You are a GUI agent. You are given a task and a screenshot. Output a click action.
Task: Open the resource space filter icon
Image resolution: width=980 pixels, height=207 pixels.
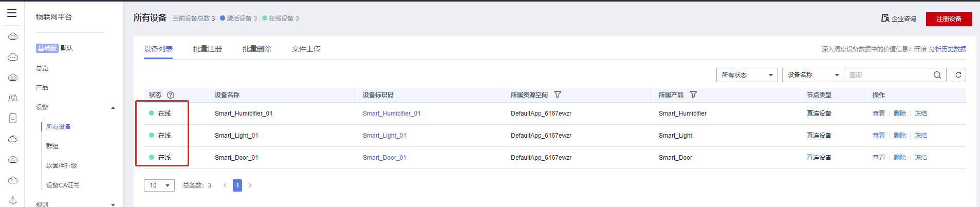click(x=558, y=95)
